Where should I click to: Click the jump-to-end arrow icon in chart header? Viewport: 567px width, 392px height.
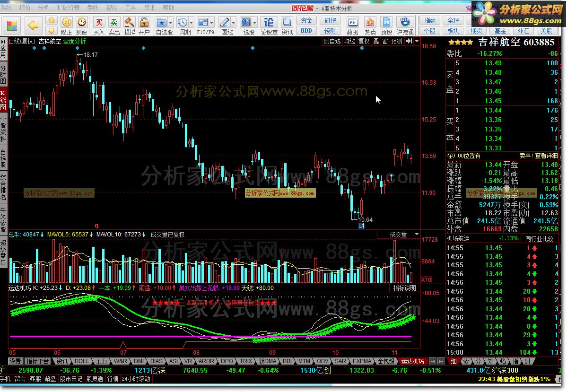[409, 41]
